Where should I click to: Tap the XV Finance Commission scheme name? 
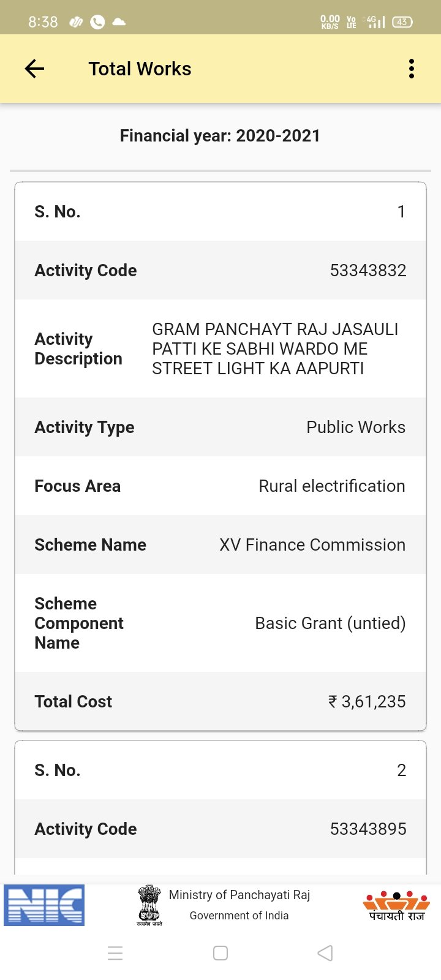click(312, 545)
